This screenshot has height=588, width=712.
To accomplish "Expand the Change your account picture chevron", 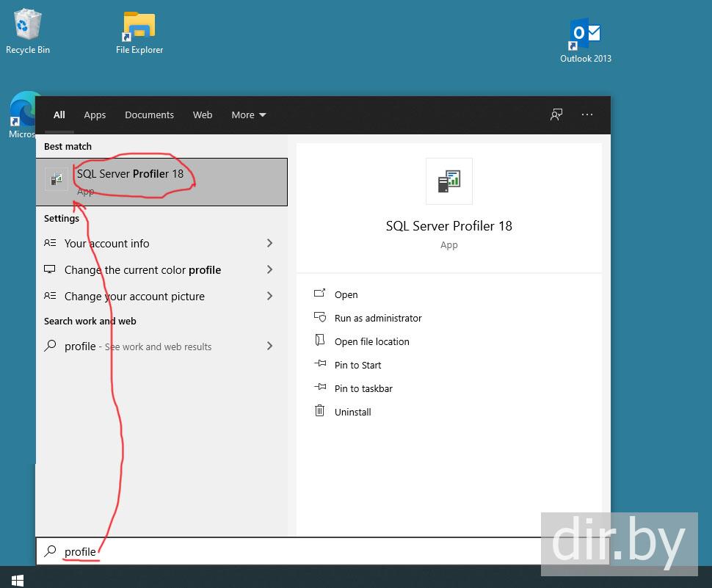I will tap(269, 296).
